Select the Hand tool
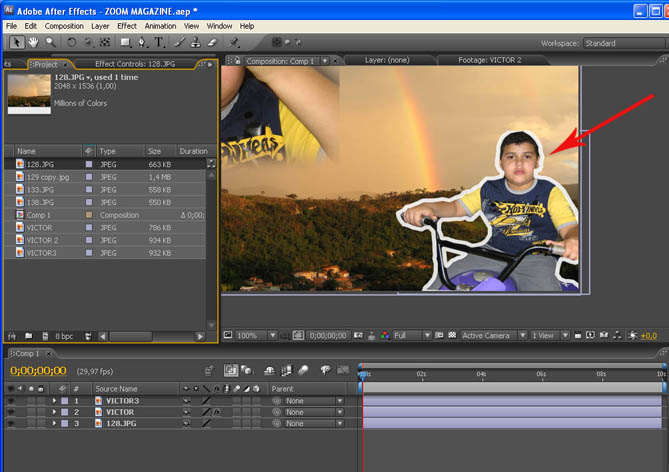This screenshot has height=472, width=669. (33, 43)
